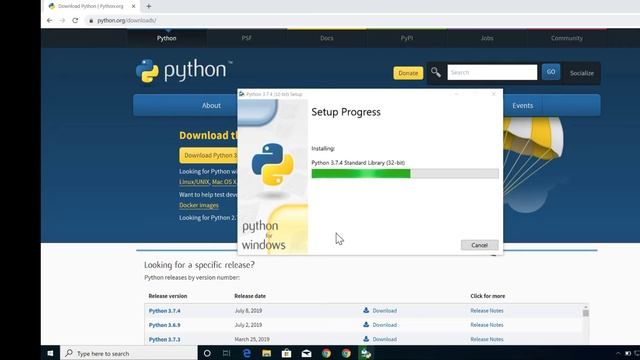This screenshot has height=360, width=640.
Task: Open Python 3.7.4 release link
Action: (x=164, y=311)
